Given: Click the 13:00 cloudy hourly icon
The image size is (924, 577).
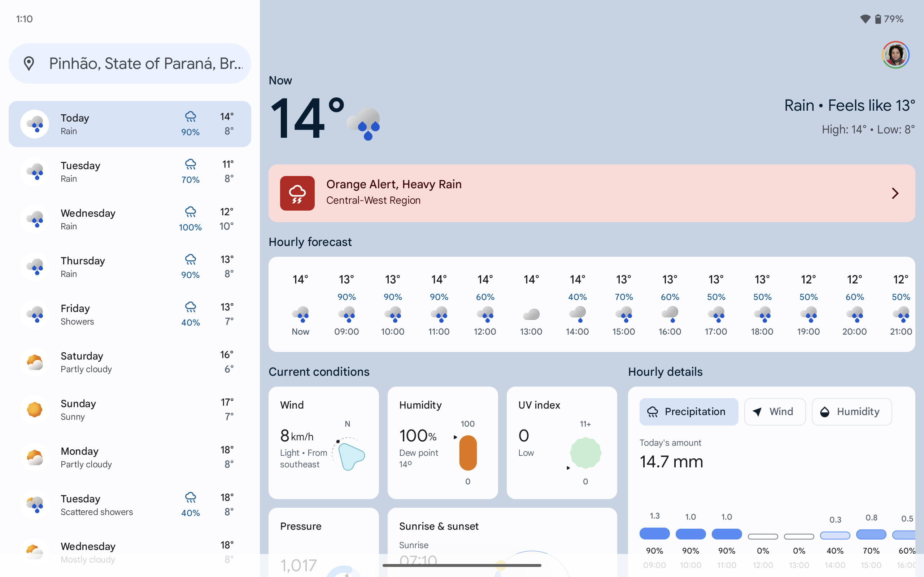Looking at the screenshot, I should [531, 314].
